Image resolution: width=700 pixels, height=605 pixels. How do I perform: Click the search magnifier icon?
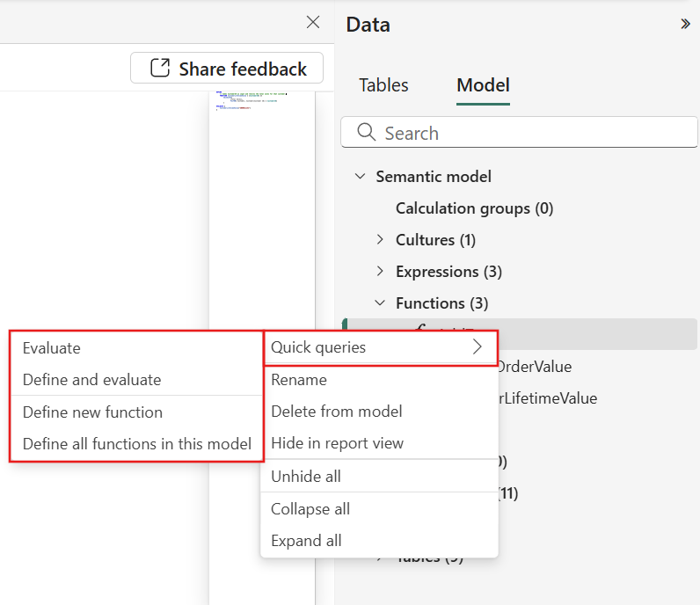pos(366,133)
